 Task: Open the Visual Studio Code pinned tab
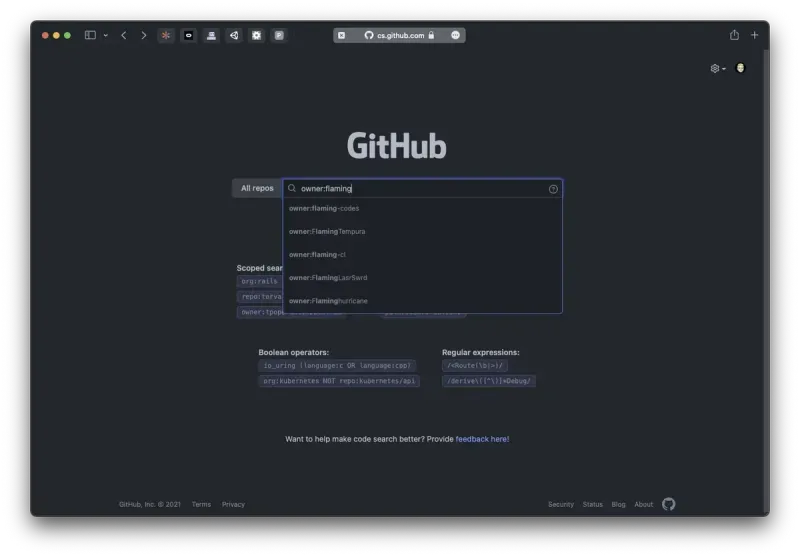click(x=234, y=35)
